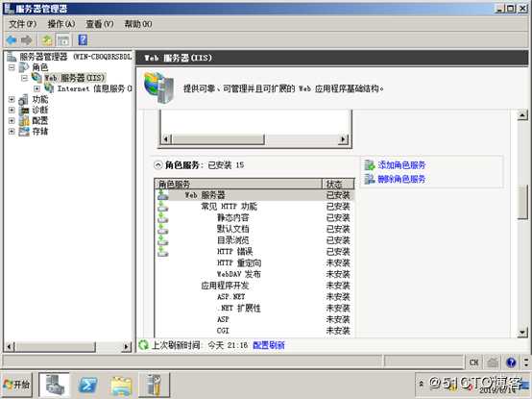532x399 pixels.
Task: Toggle the show/hide console tree icon
Action: tap(63, 40)
